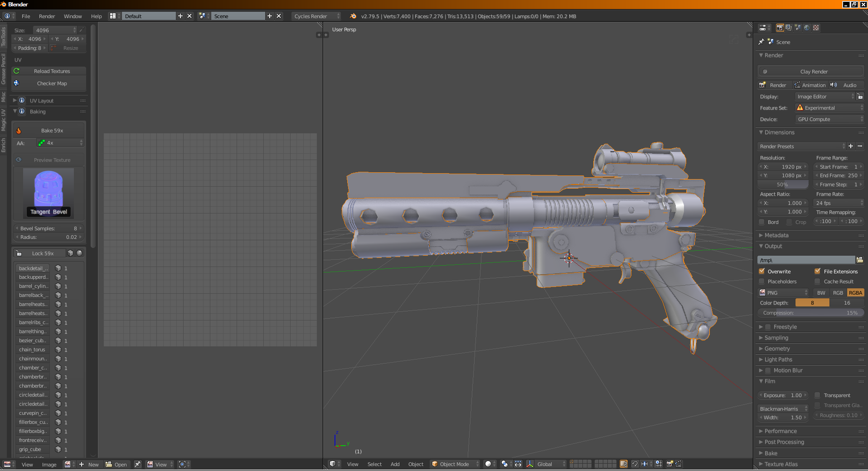This screenshot has height=471, width=868.
Task: Open the Render Layers properties tab
Action: click(x=789, y=28)
